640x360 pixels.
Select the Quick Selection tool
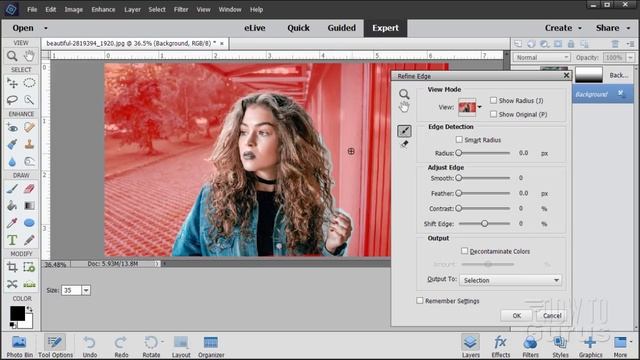(x=29, y=100)
